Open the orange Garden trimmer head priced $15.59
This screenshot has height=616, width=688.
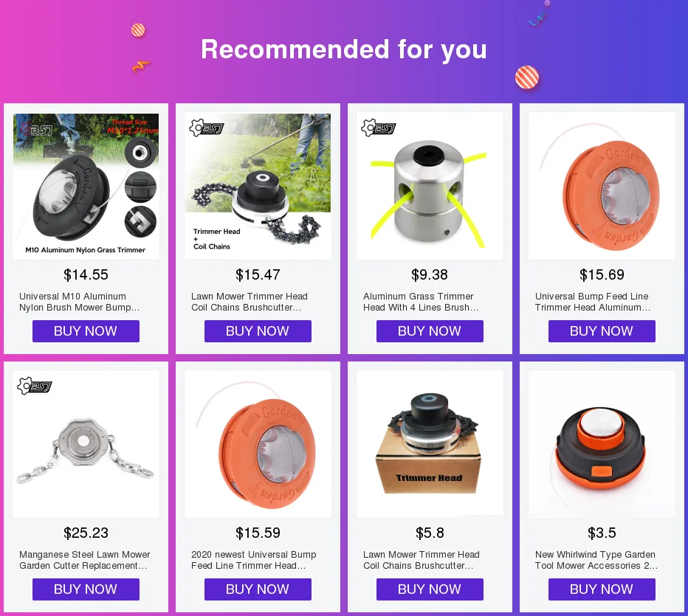pyautogui.click(x=258, y=444)
